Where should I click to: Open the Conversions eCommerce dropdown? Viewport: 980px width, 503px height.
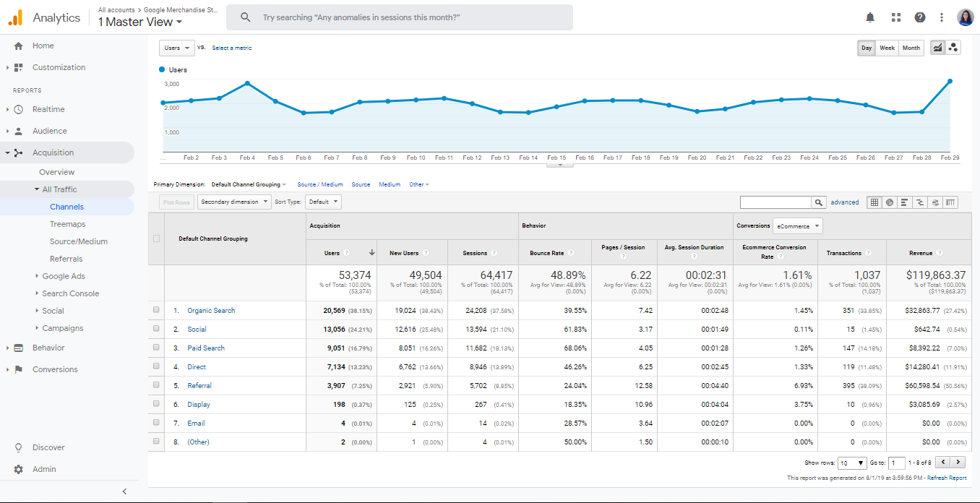click(798, 226)
